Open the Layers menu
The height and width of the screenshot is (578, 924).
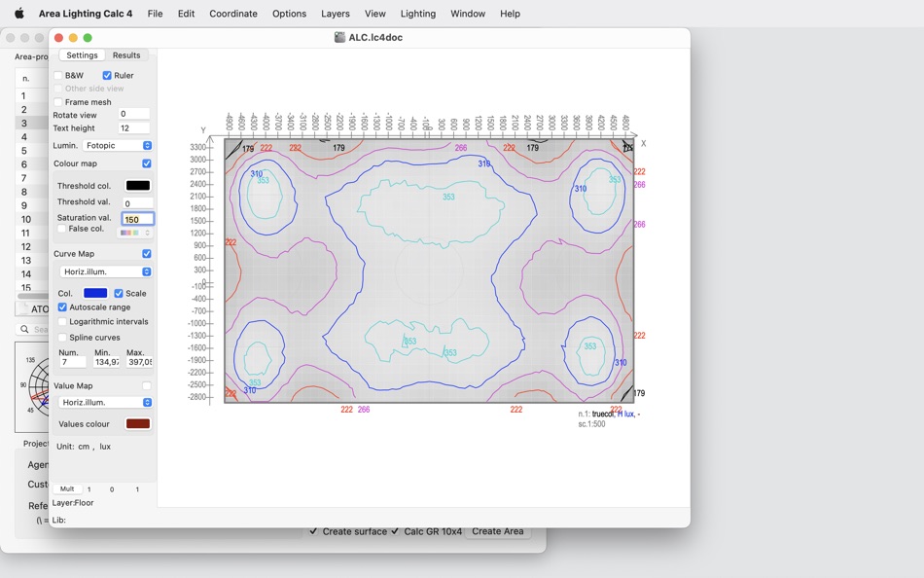click(336, 14)
